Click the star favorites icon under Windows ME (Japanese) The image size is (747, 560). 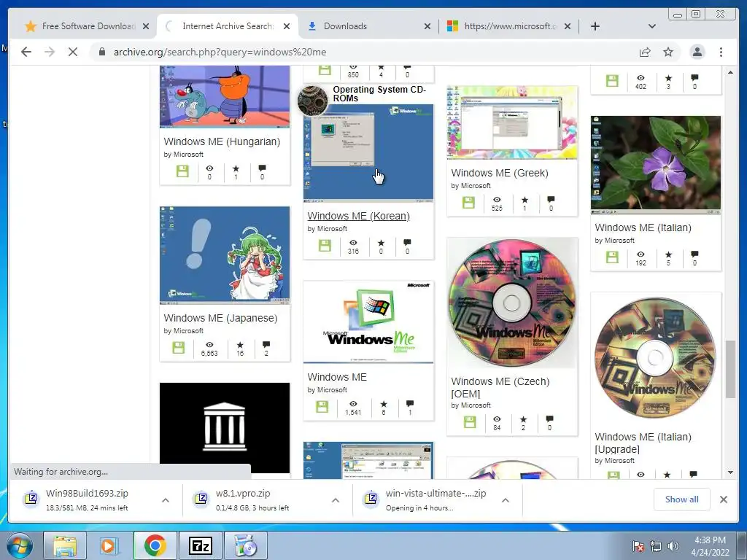click(x=239, y=345)
